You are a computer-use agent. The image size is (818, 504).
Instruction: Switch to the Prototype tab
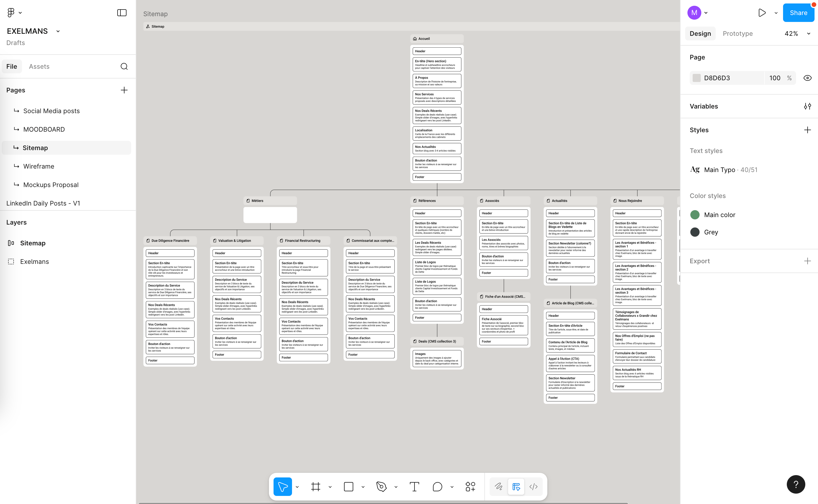click(x=737, y=34)
